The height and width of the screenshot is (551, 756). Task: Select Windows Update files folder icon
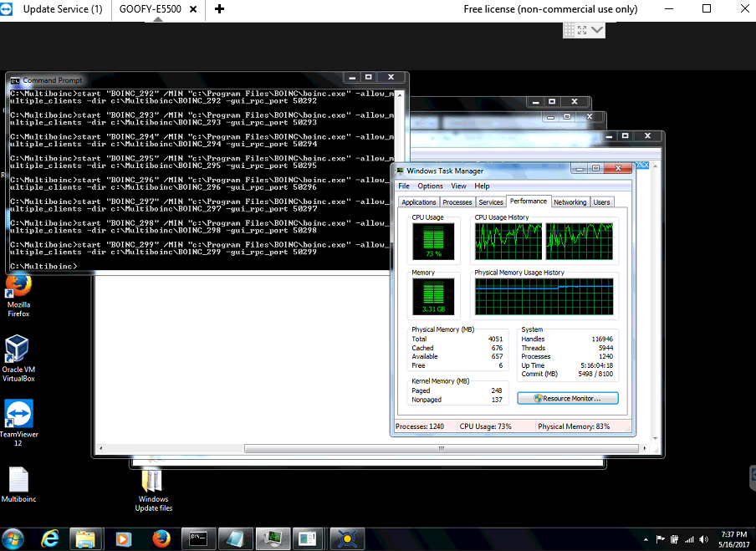point(153,491)
